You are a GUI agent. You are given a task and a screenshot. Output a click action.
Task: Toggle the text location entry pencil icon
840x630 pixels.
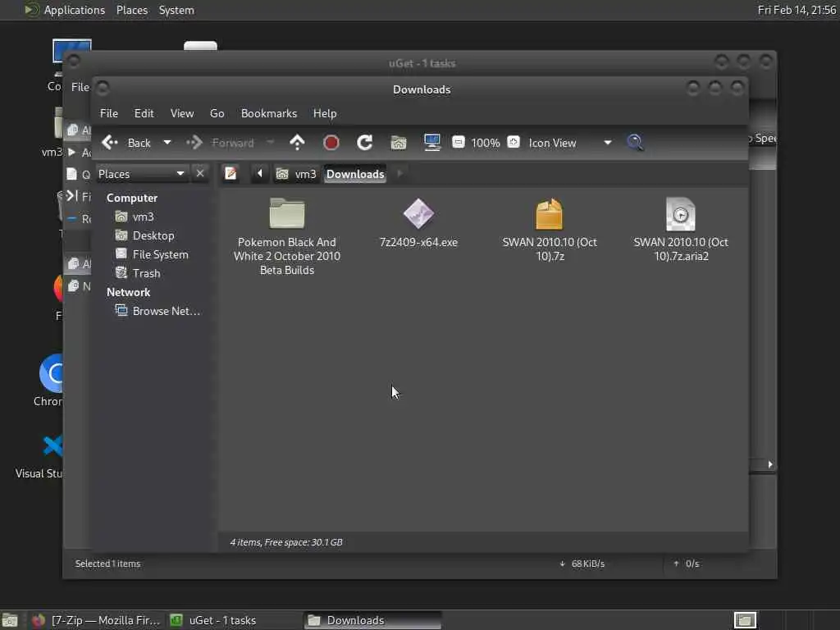click(x=231, y=174)
